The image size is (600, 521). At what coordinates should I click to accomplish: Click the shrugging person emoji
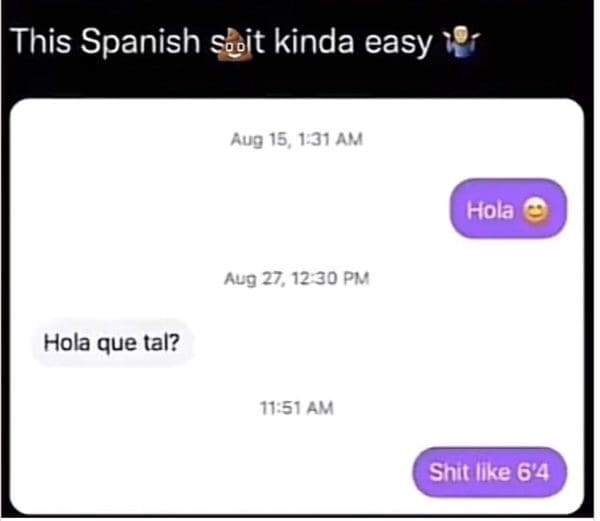tap(461, 43)
